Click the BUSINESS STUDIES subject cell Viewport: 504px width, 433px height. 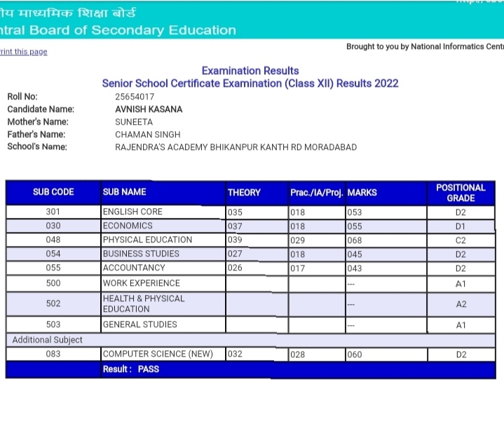tap(163, 254)
